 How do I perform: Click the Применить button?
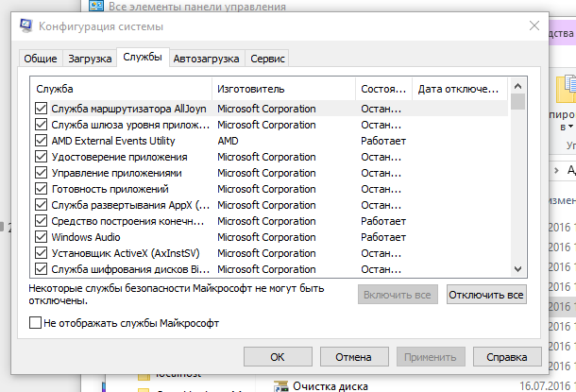coord(431,357)
